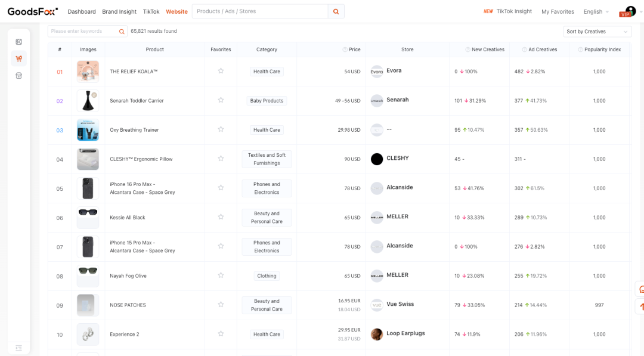Open the English language dropdown

click(596, 12)
